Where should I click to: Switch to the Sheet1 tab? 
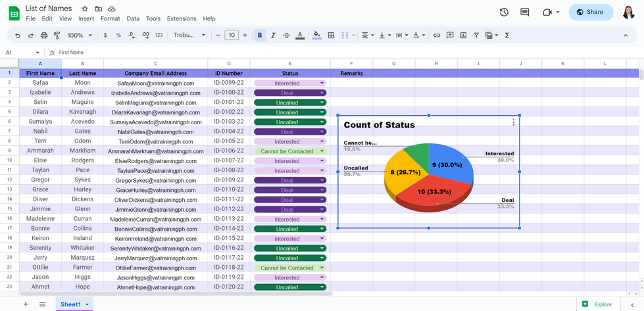click(70, 304)
